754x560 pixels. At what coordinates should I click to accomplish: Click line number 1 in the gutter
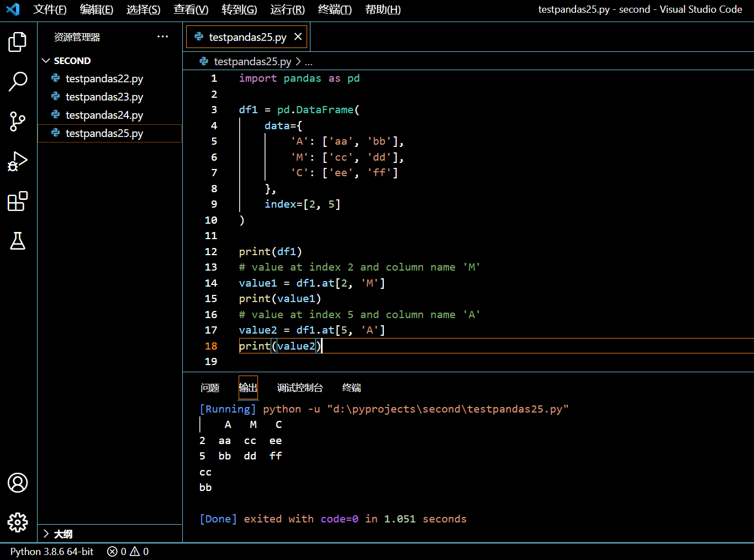click(x=214, y=78)
